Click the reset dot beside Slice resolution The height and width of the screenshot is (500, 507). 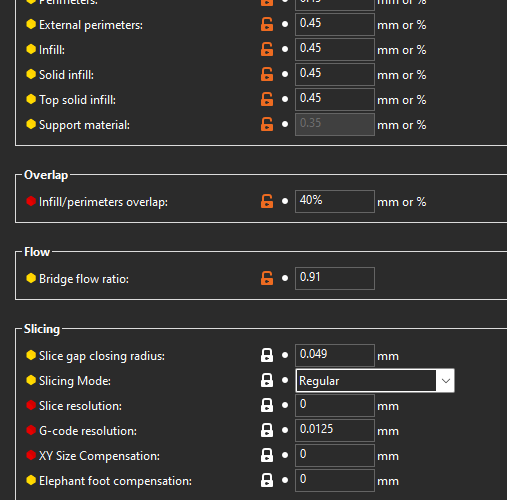[285, 405]
